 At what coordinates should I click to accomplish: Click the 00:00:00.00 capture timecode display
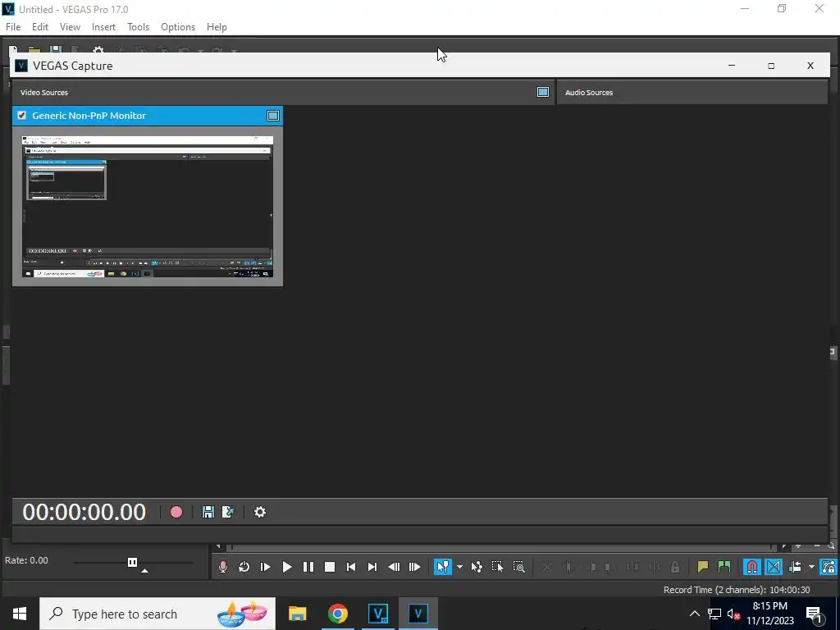coord(84,512)
